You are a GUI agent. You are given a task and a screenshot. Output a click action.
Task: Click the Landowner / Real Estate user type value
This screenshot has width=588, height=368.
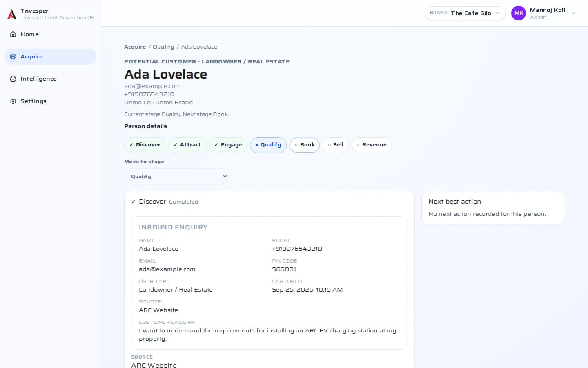click(x=176, y=290)
